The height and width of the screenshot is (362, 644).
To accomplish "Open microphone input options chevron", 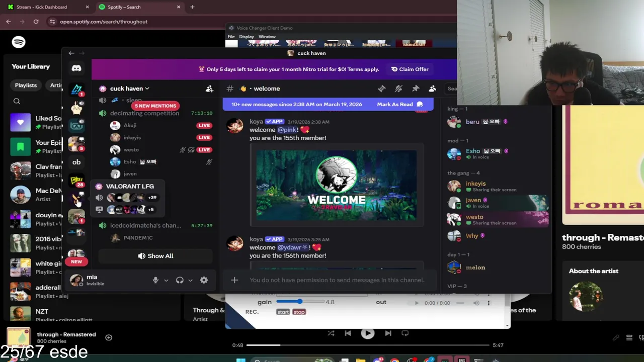I will tap(166, 281).
